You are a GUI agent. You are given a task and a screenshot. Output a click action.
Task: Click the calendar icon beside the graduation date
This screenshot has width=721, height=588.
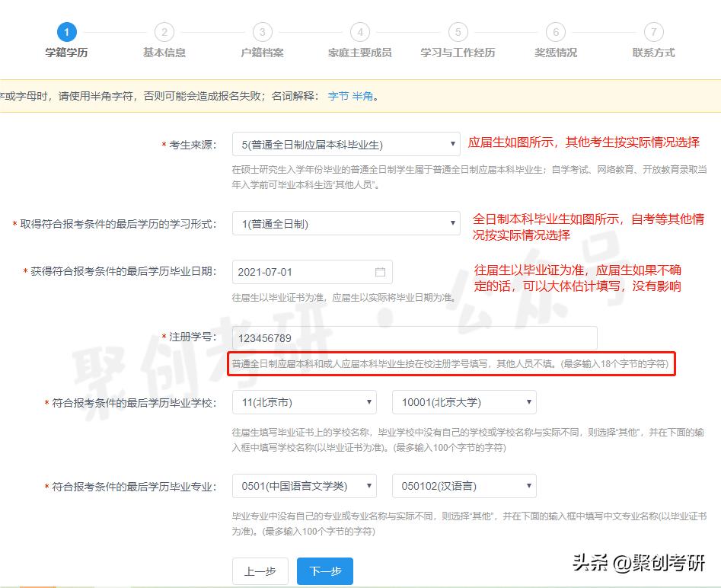click(x=381, y=271)
